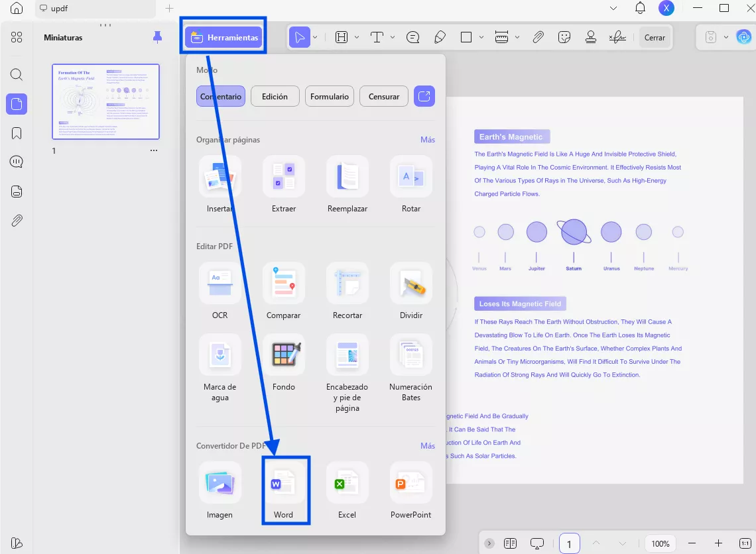The height and width of the screenshot is (554, 756).
Task: Open the Insertar pages tool
Action: coord(220,184)
